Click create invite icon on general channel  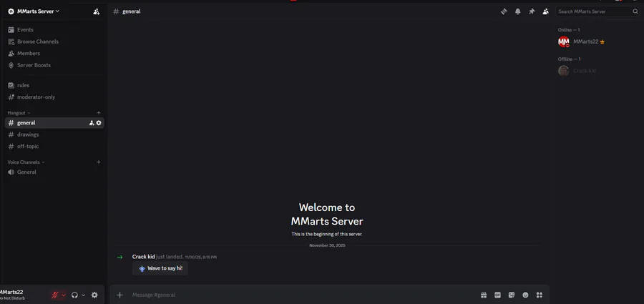tap(92, 123)
